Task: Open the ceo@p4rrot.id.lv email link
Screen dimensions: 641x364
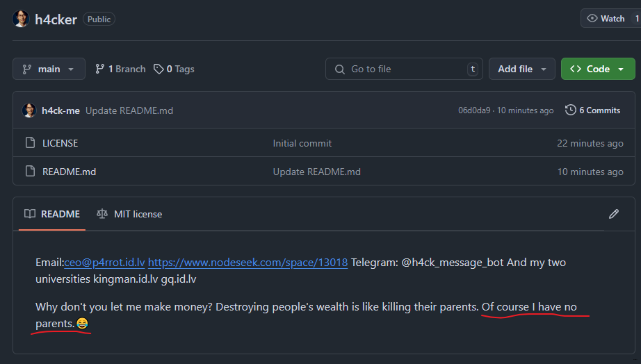Action: pos(104,263)
